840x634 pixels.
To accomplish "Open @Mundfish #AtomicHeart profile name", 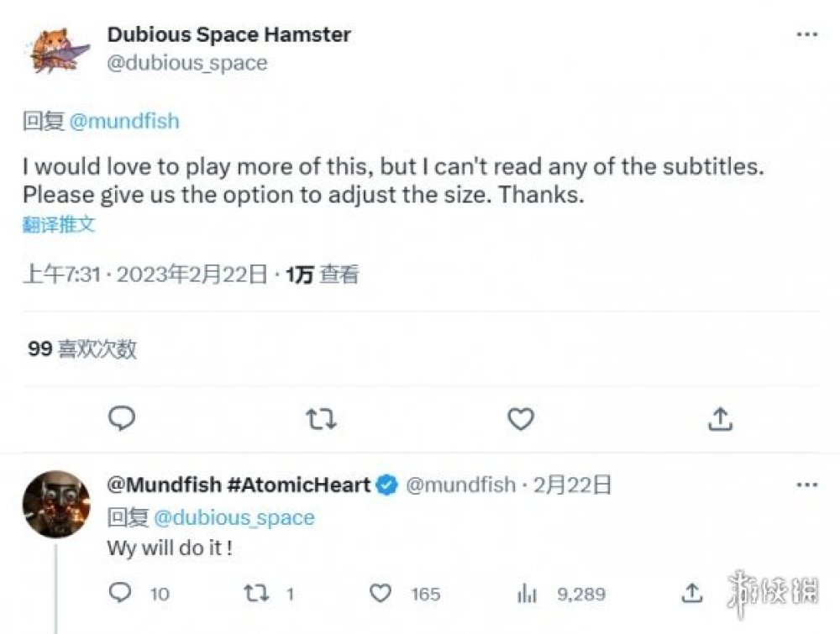I will (x=239, y=485).
